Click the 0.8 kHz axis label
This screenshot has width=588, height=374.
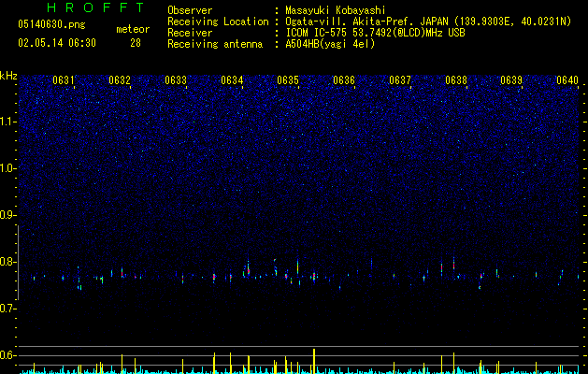click(8, 262)
